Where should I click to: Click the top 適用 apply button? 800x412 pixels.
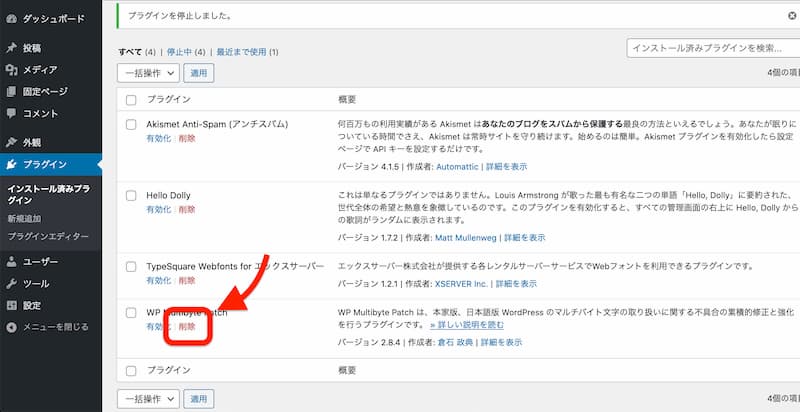pos(198,73)
